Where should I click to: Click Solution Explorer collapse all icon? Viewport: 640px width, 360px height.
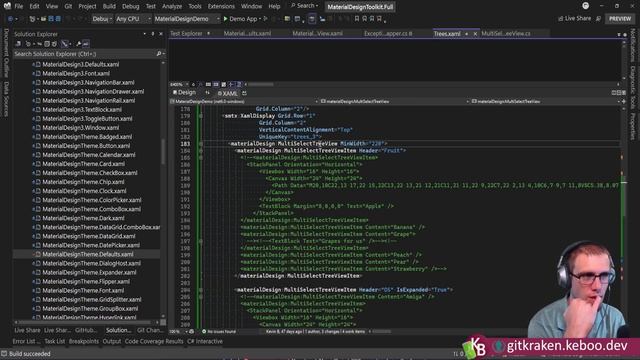(x=47, y=44)
